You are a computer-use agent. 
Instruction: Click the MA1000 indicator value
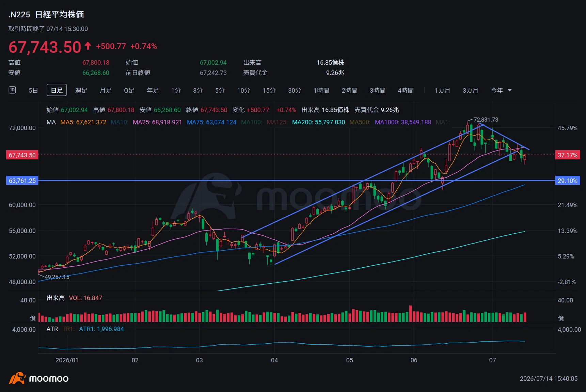pyautogui.click(x=403, y=122)
